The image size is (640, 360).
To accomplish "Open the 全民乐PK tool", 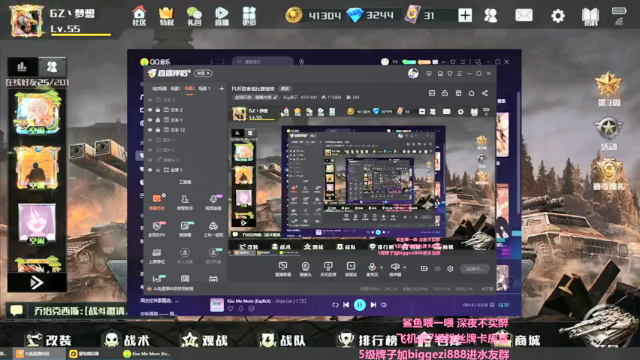I will coord(157,229).
